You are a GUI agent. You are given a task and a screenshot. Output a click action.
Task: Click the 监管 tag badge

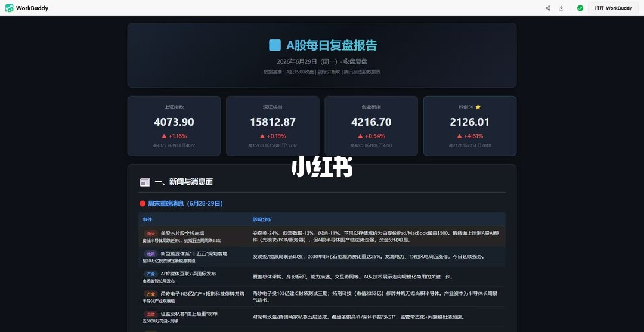click(151, 314)
